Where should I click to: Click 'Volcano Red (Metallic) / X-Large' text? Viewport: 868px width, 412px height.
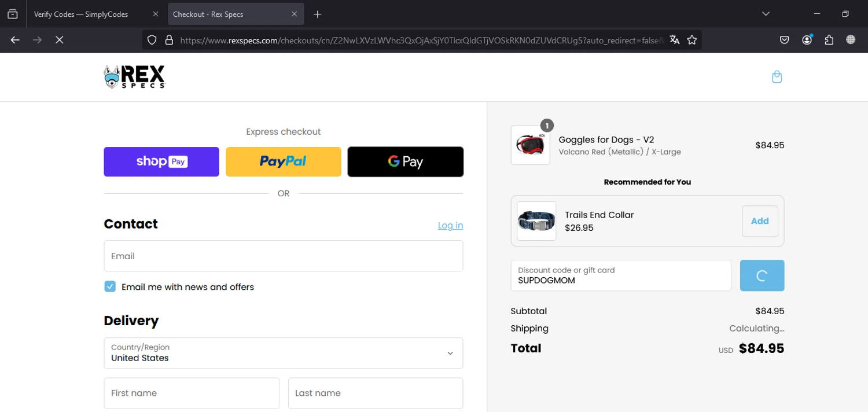click(x=620, y=152)
